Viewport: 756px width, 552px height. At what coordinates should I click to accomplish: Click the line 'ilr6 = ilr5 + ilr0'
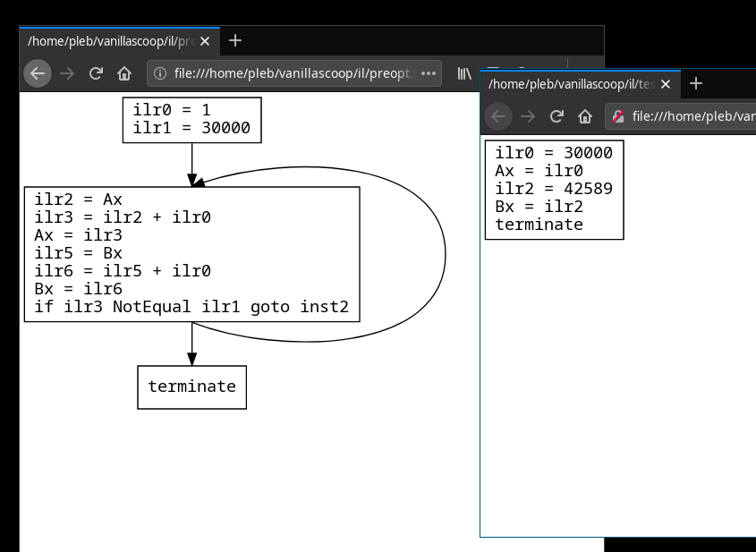pos(123,270)
